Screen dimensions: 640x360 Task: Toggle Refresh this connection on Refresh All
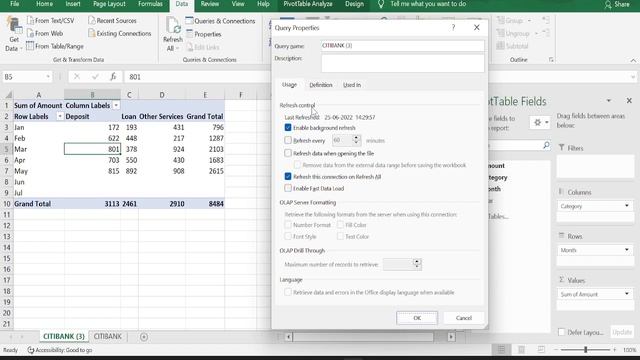tap(288, 176)
